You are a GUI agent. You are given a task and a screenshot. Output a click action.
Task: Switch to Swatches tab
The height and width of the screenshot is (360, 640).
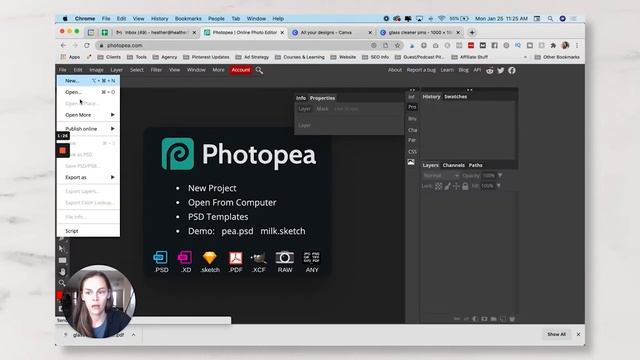click(x=456, y=97)
